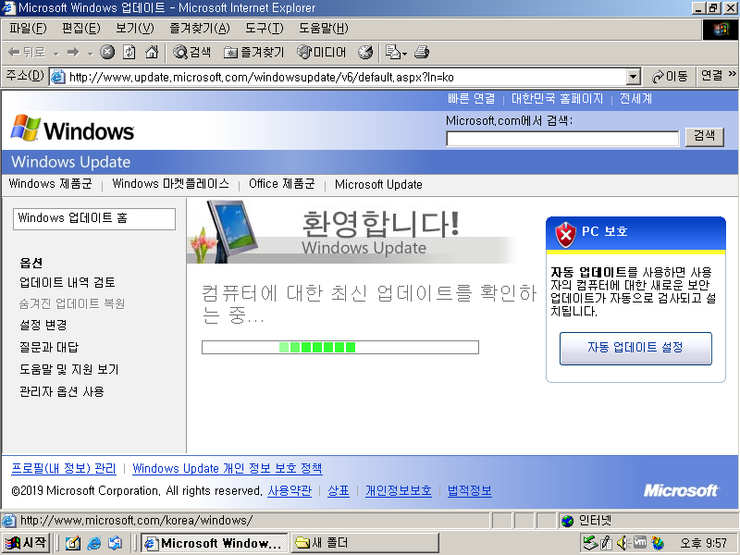Click the address bar URL field
Viewport: 740px width, 555px height.
coord(347,77)
